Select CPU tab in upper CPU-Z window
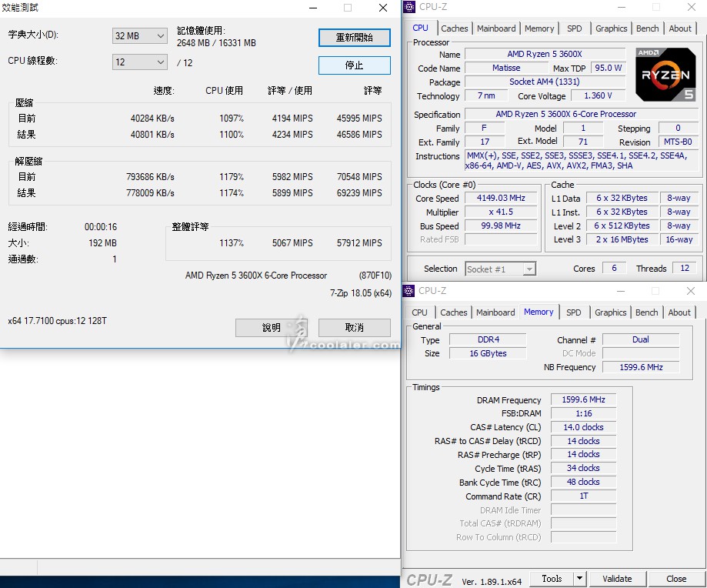 tap(420, 28)
